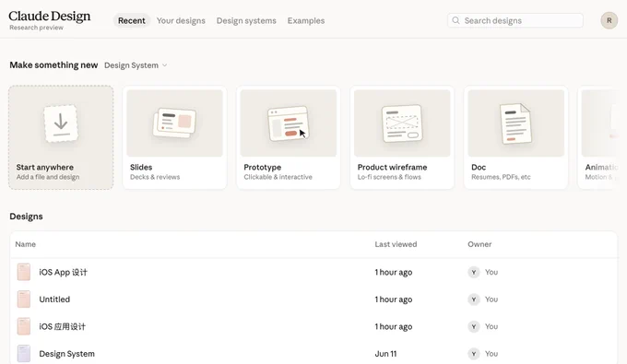Open the Design systems tab
This screenshot has width=627, height=364.
tap(246, 21)
